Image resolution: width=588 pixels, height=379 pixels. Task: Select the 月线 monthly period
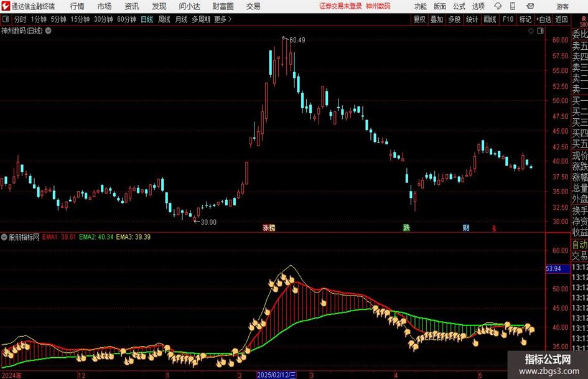(181, 19)
